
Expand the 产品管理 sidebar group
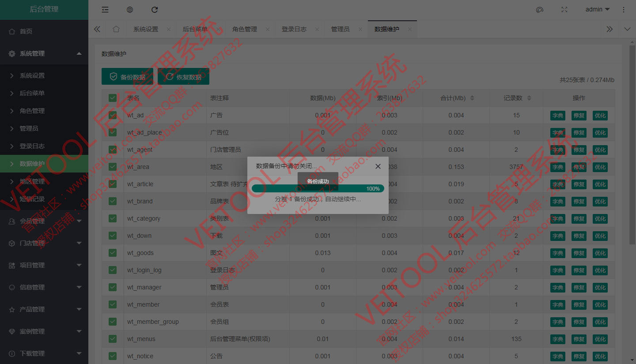tap(44, 309)
